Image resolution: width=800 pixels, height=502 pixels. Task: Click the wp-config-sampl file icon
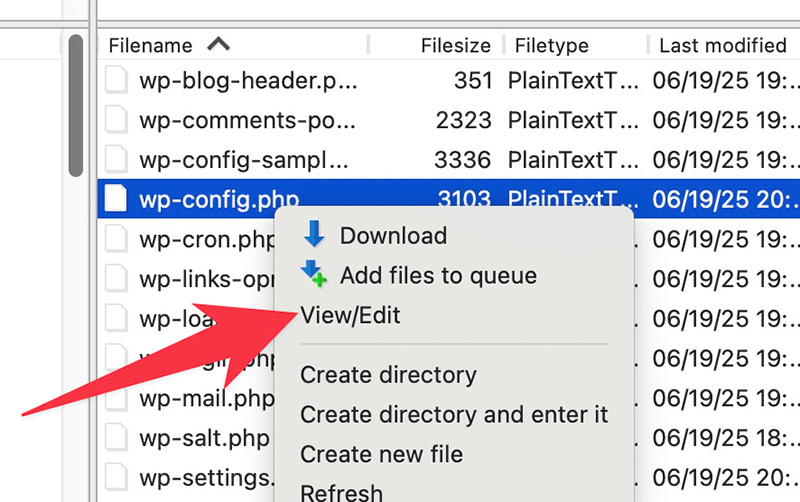(x=116, y=160)
